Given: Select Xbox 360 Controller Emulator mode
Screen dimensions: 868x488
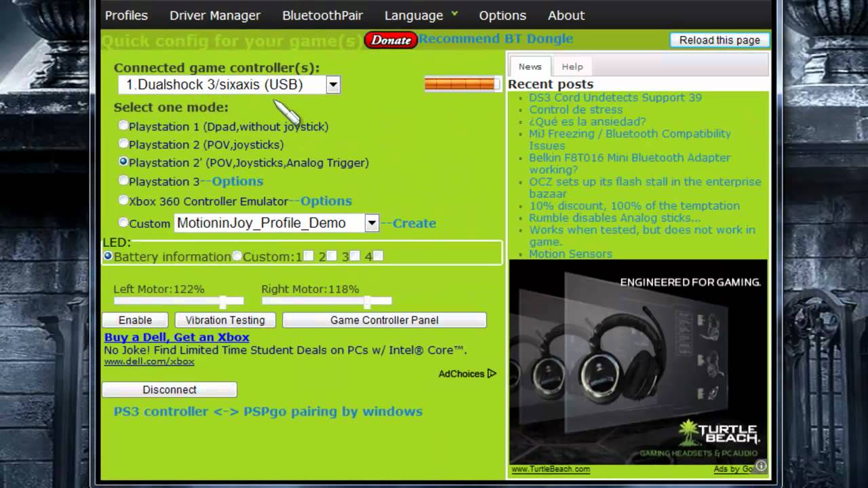Looking at the screenshot, I should (x=123, y=200).
